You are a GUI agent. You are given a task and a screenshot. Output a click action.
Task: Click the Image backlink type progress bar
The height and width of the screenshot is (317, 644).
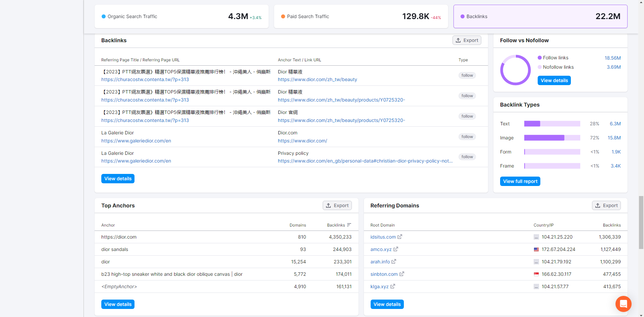tap(552, 138)
